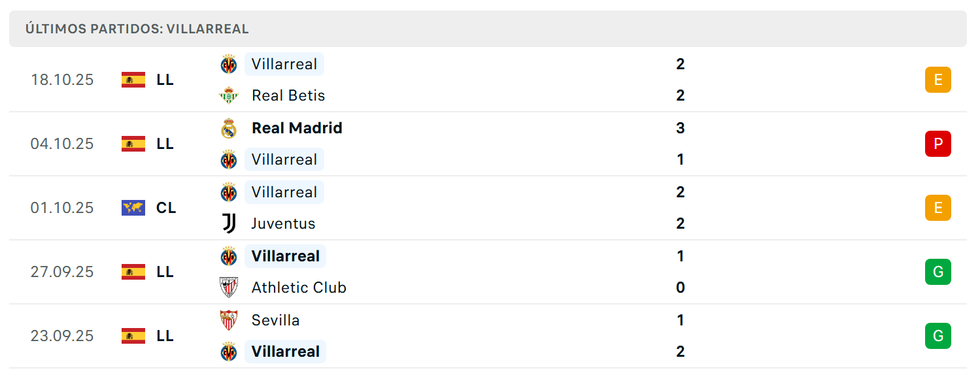This screenshot has width=980, height=379.
Task: Click Villarreal crest in the 18.10.25 match
Action: coord(229,64)
